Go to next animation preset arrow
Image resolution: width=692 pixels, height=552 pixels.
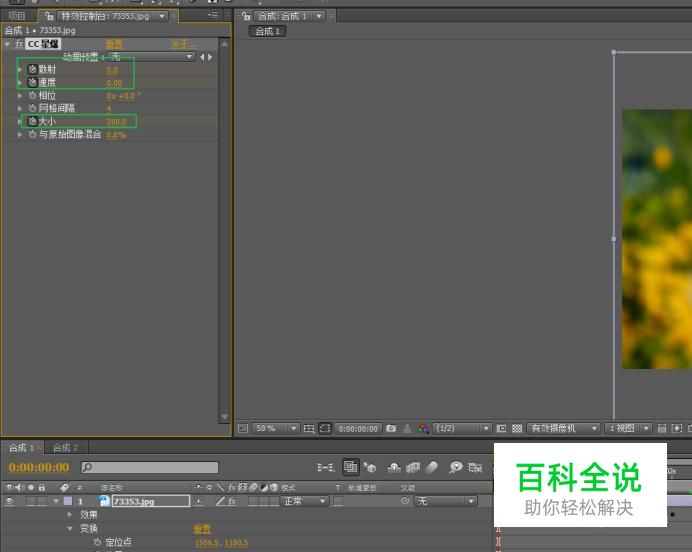tap(210, 57)
